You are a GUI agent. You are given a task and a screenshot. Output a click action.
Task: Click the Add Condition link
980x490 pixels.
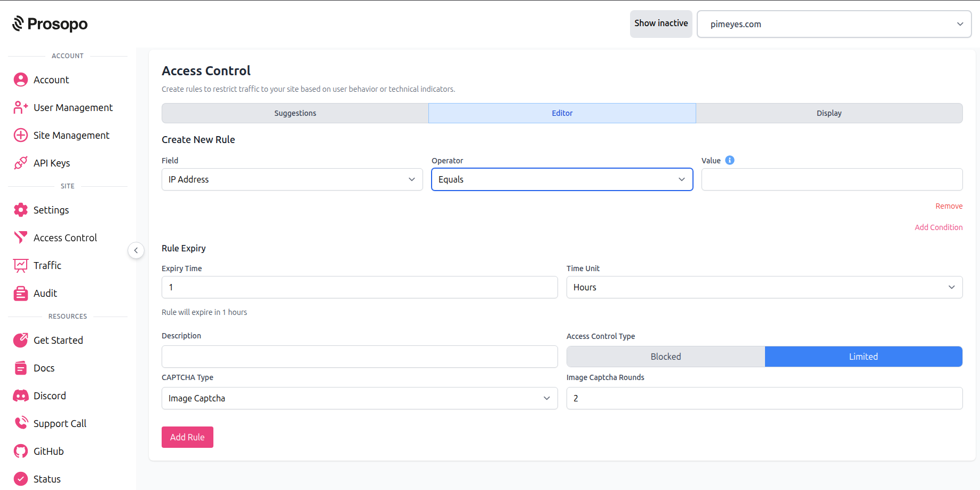(938, 227)
